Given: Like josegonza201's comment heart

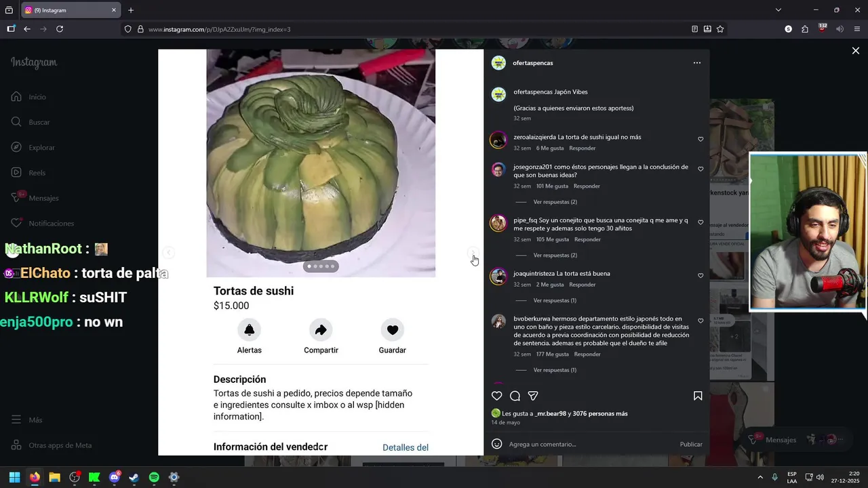Looking at the screenshot, I should pyautogui.click(x=701, y=169).
